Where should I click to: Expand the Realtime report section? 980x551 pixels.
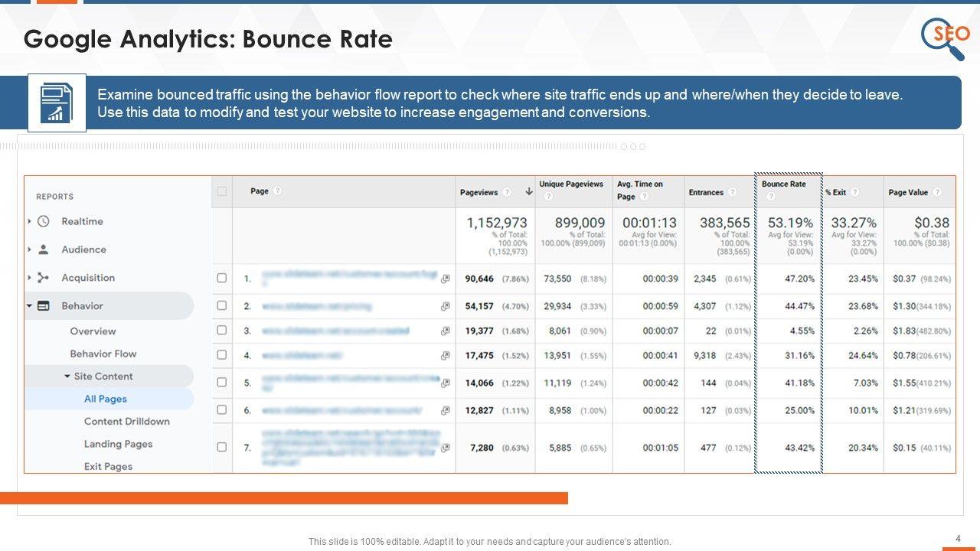(x=29, y=221)
